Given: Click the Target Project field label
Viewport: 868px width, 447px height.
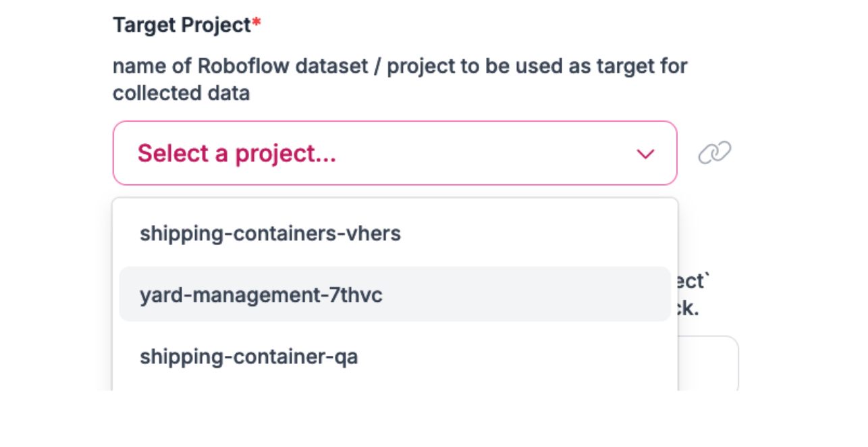Looking at the screenshot, I should (x=182, y=25).
